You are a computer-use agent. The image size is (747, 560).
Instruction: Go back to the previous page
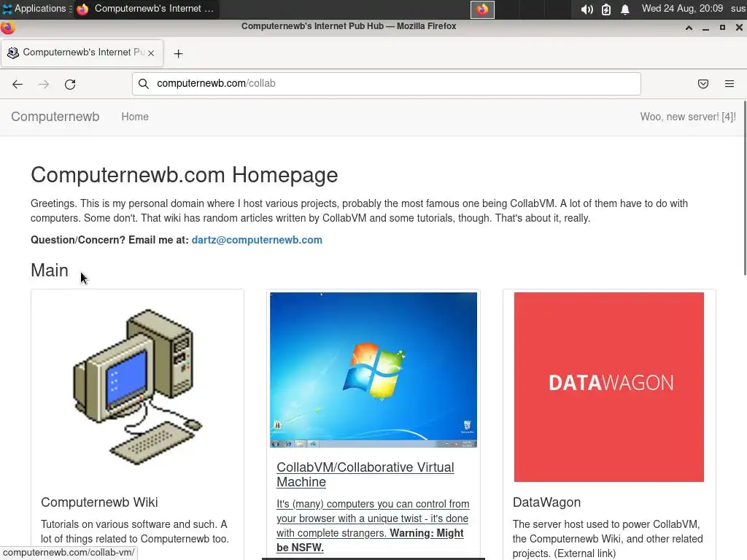(18, 85)
